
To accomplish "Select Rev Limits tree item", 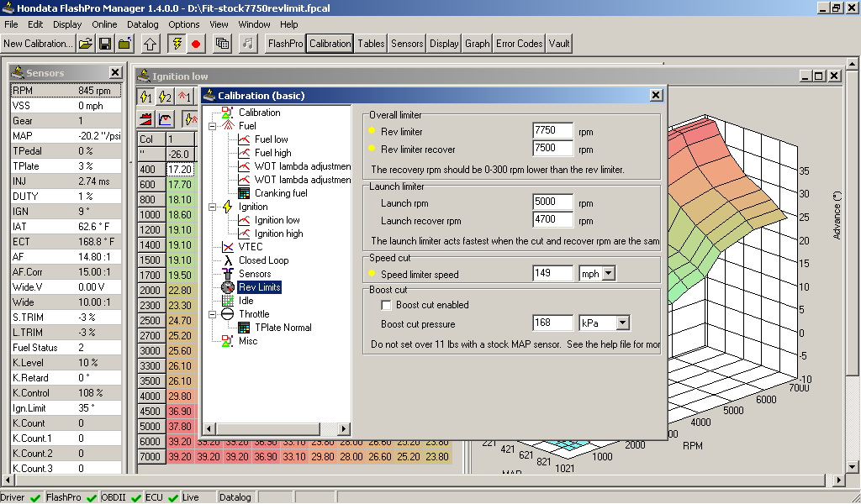I will coord(259,287).
